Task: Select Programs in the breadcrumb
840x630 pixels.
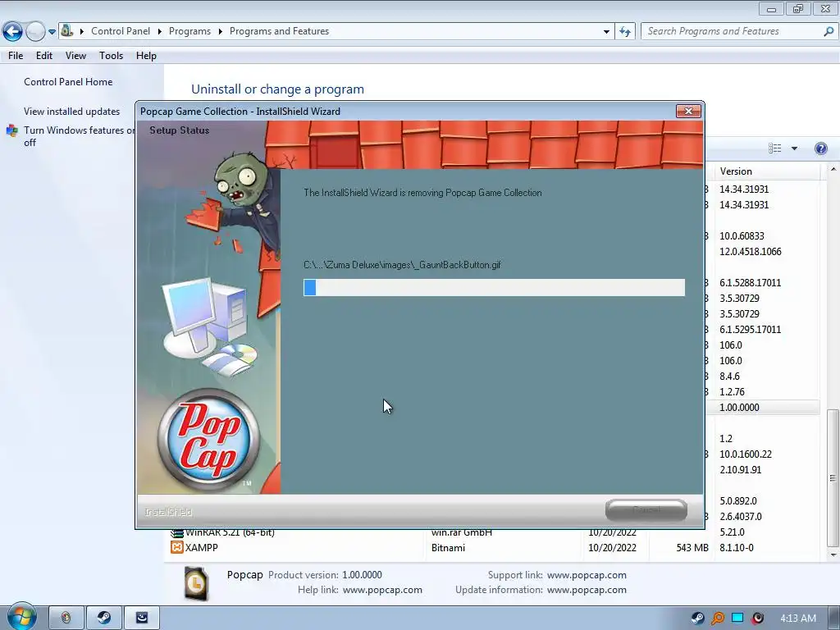Action: [x=189, y=31]
